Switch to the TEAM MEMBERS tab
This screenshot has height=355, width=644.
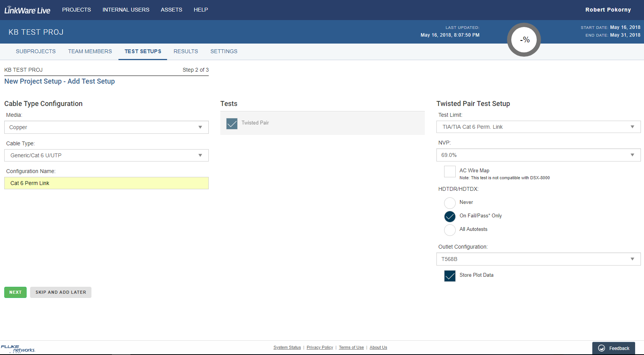pos(90,51)
